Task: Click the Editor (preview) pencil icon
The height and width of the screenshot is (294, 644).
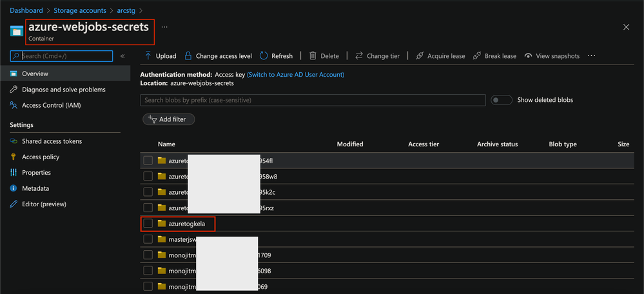Action: point(14,204)
